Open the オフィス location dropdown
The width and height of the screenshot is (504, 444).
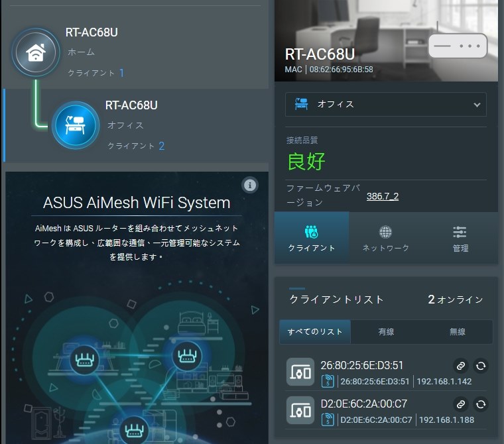click(x=386, y=105)
